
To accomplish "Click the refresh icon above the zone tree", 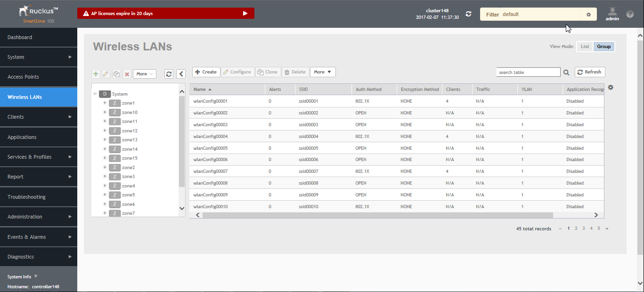I will coord(169,74).
